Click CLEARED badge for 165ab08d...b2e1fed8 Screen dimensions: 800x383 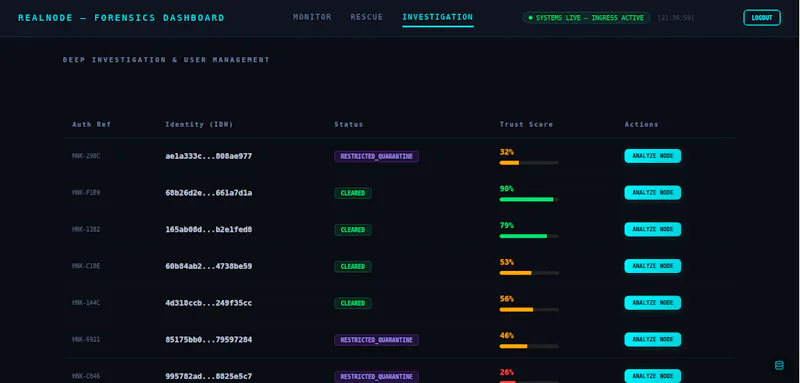(x=353, y=230)
